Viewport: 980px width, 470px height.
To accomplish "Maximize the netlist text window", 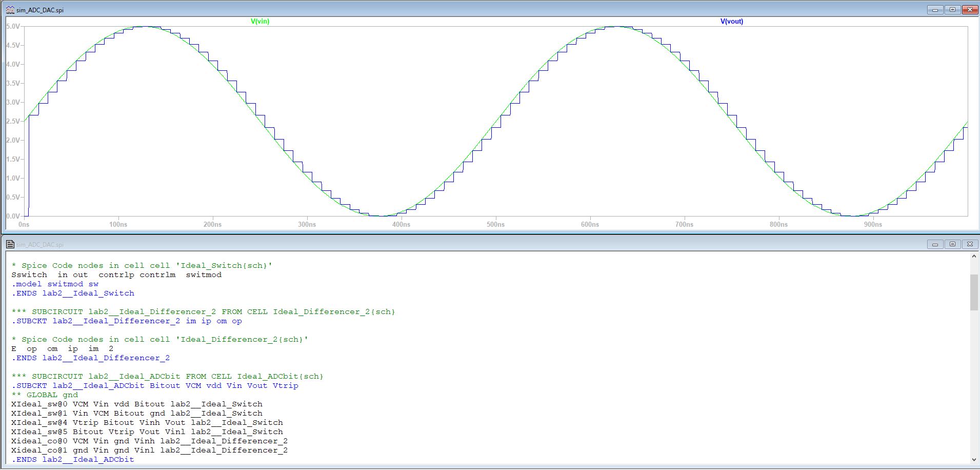I will [952, 244].
